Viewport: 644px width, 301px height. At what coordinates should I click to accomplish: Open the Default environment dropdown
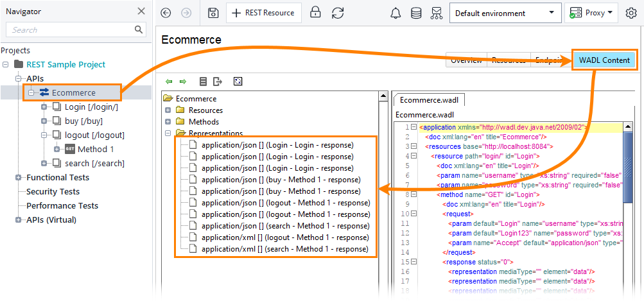pyautogui.click(x=505, y=13)
